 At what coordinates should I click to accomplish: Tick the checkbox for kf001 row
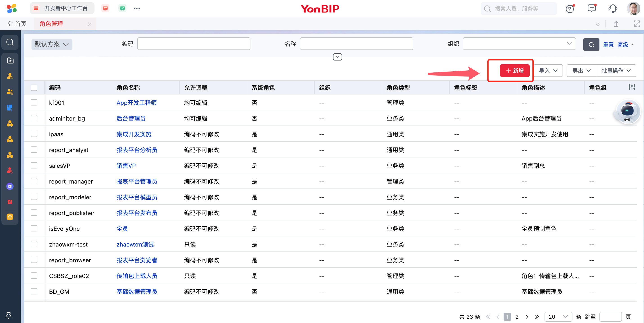coord(34,102)
